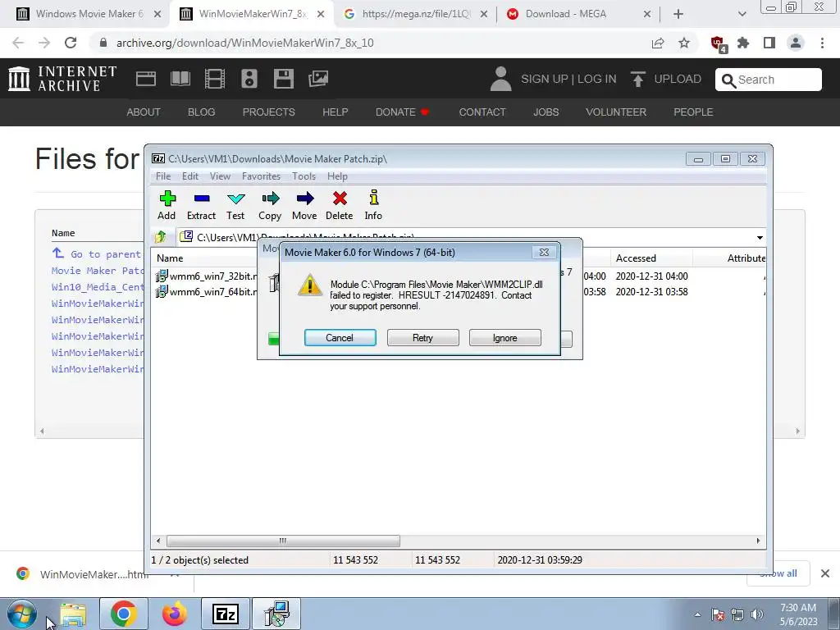840x630 pixels.
Task: Open the VOLUNTEER link in archive navigation
Action: pos(616,112)
